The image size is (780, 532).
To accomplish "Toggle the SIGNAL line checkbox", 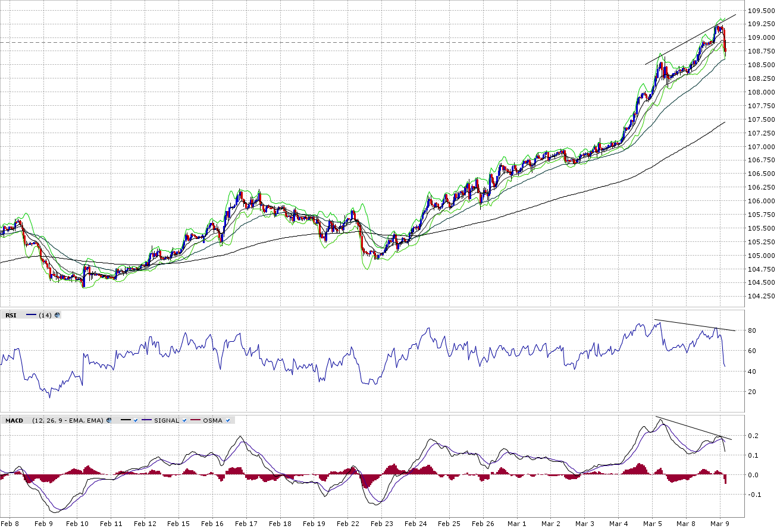I will pos(186,420).
